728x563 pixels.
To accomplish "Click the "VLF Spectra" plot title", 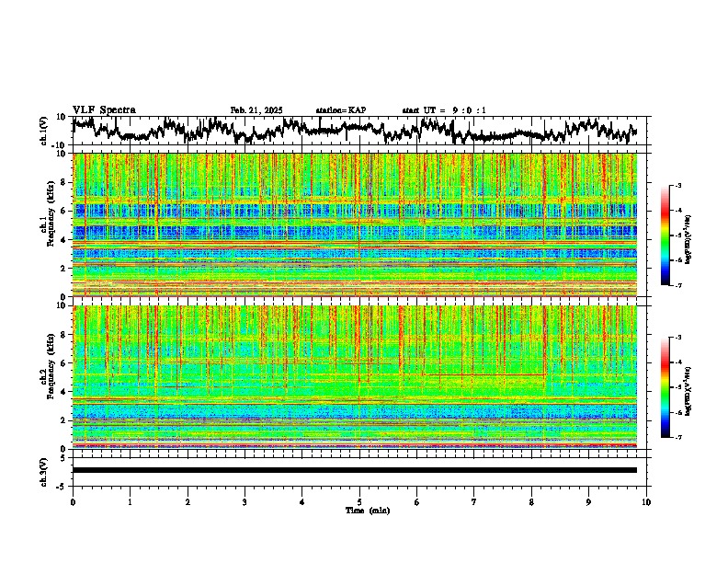I will (104, 110).
